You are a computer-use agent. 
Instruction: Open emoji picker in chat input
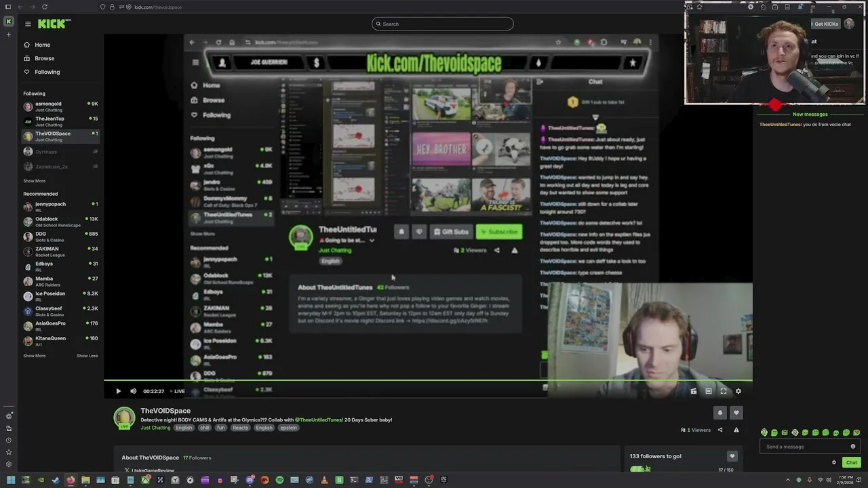853,447
